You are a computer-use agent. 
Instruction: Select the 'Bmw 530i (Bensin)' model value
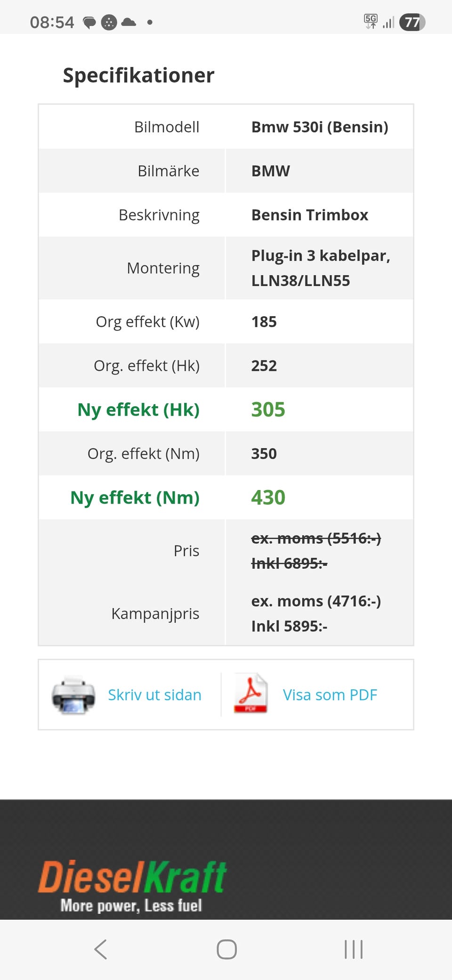click(x=319, y=127)
